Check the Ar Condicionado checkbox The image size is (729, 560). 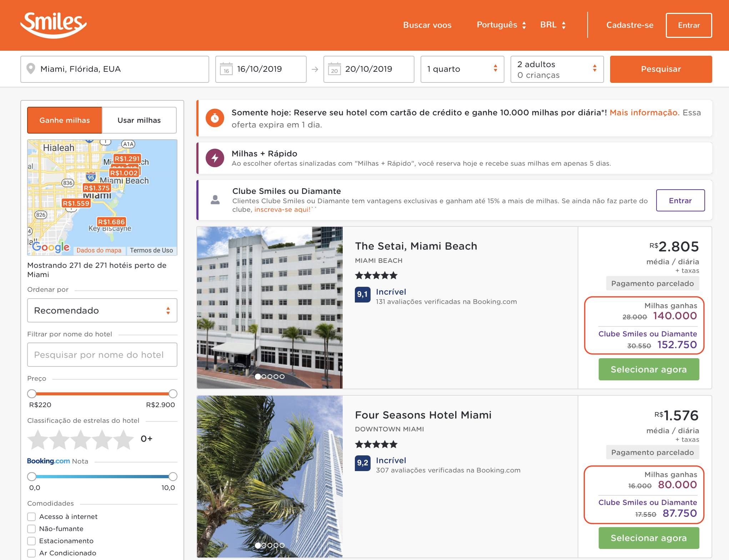31,553
